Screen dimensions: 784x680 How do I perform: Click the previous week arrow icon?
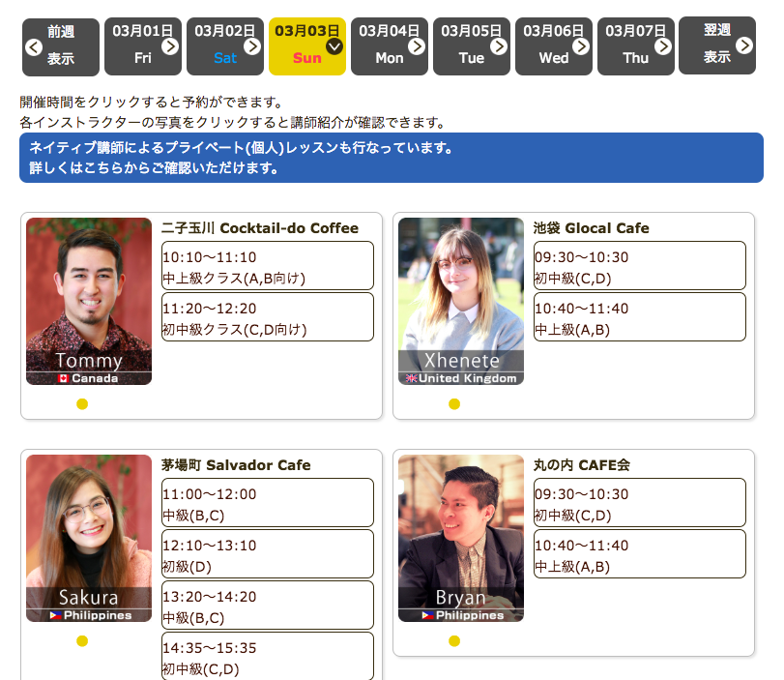pyautogui.click(x=34, y=46)
